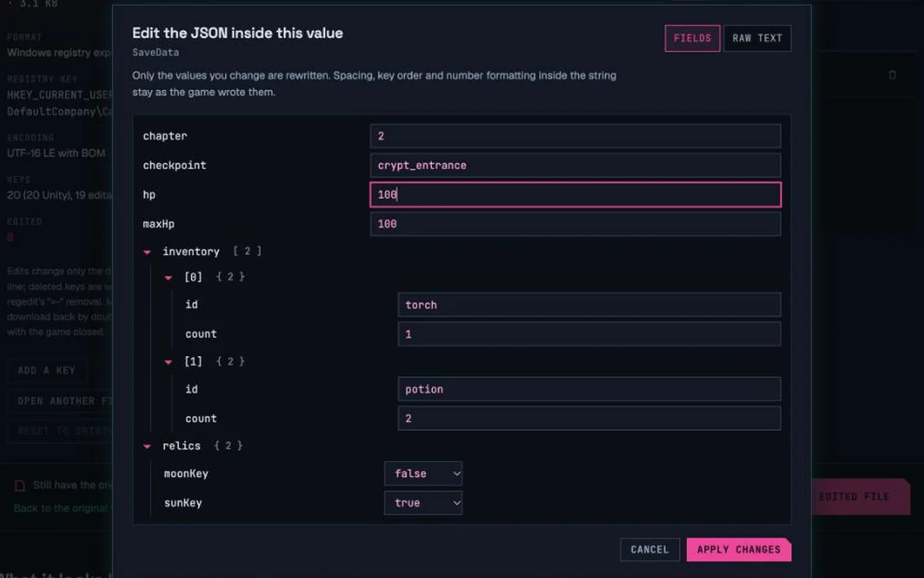Select the 'moonKey' key label

click(x=186, y=474)
